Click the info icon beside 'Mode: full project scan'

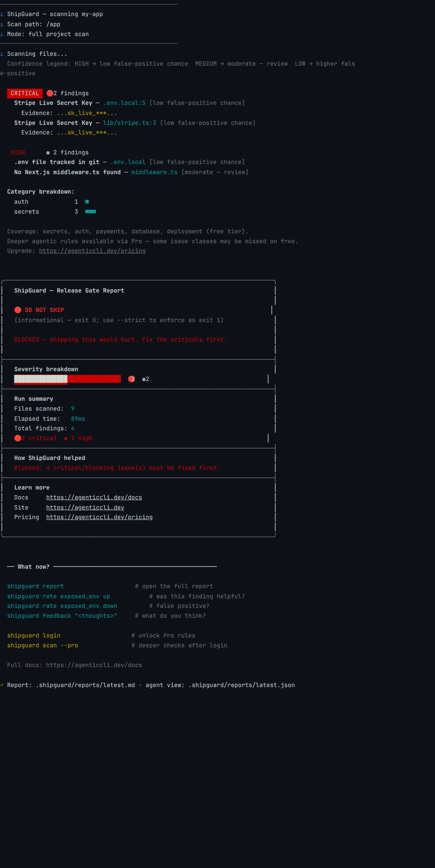point(2,34)
